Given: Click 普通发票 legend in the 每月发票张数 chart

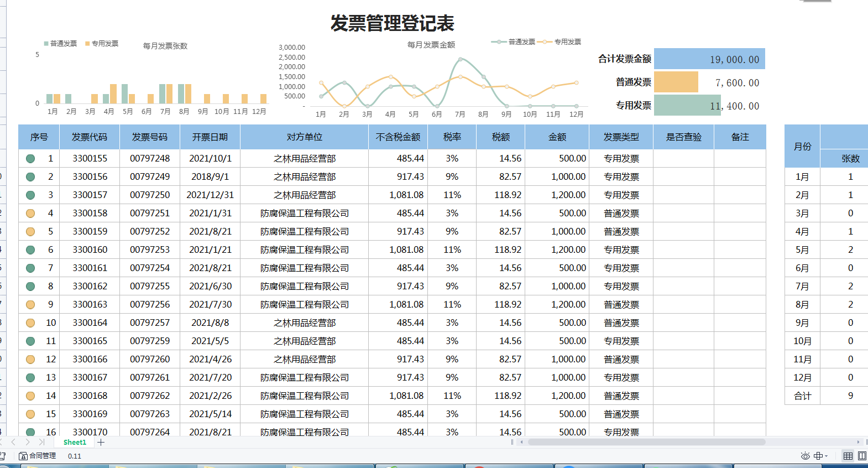Looking at the screenshot, I should click(60, 44).
